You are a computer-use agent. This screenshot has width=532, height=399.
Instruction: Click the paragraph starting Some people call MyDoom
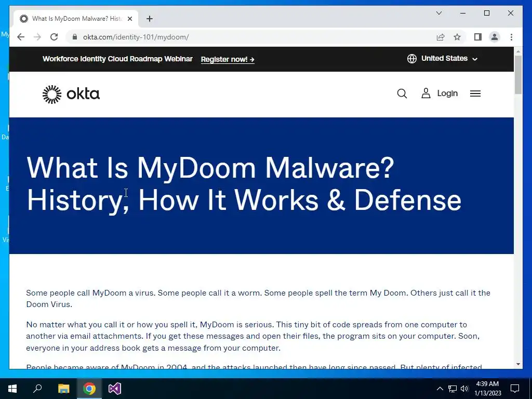click(x=258, y=298)
